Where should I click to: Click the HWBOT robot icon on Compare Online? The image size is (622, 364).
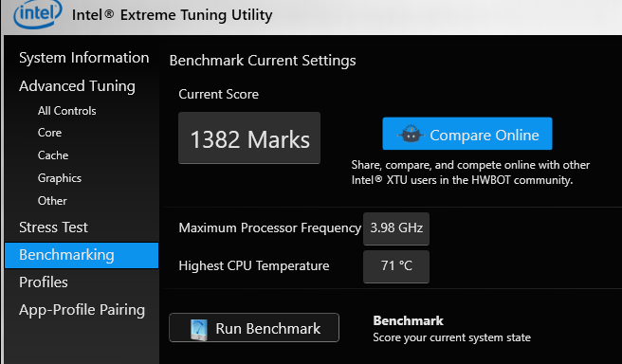click(x=411, y=134)
